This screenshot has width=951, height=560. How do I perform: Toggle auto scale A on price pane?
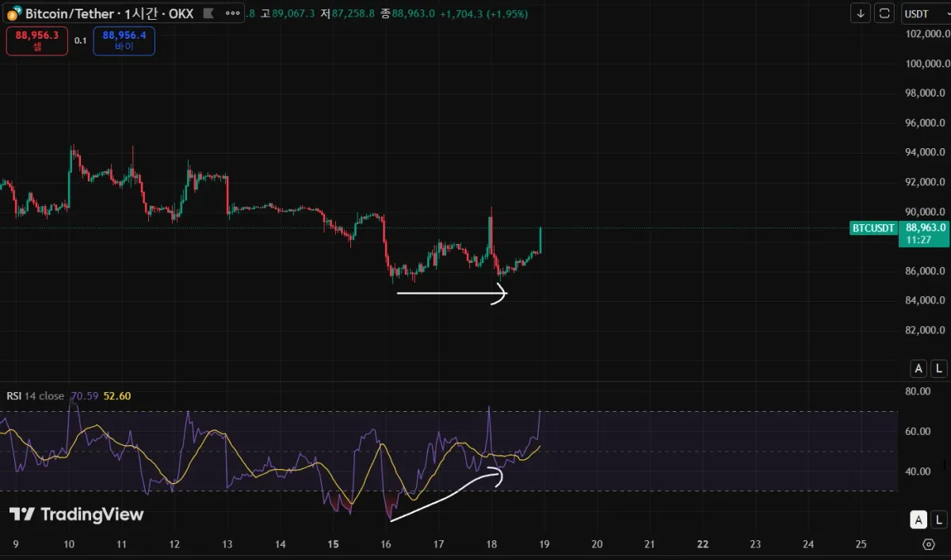919,368
